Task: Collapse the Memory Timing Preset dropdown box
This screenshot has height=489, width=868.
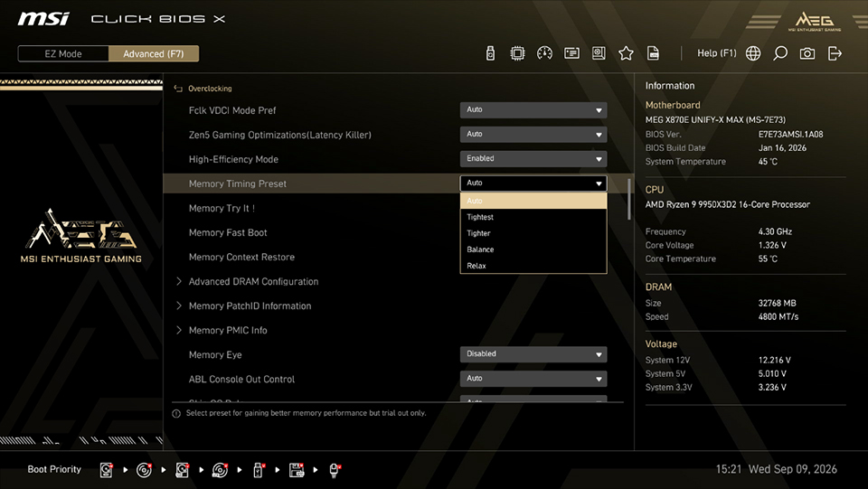Action: [533, 183]
